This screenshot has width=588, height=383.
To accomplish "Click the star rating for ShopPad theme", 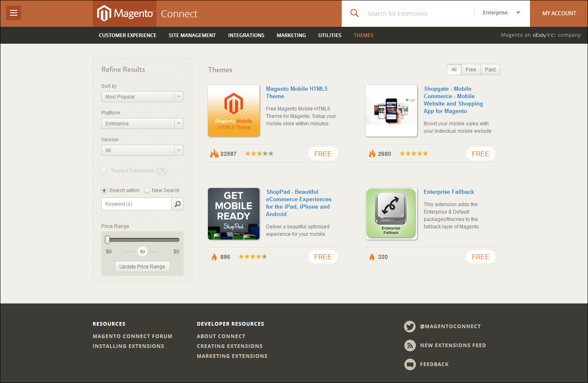I will [x=253, y=257].
